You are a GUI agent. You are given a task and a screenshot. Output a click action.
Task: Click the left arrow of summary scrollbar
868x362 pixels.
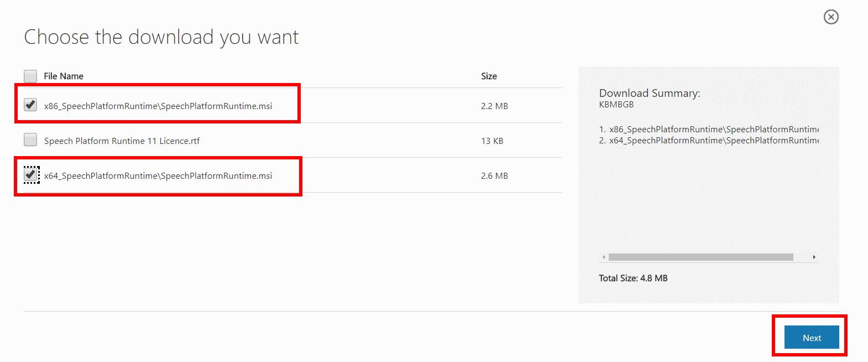(604, 257)
